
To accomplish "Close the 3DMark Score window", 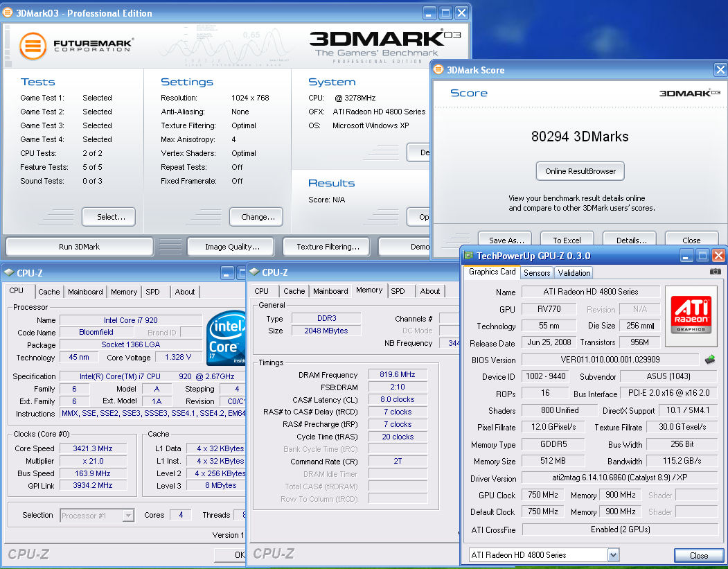I will [720, 70].
